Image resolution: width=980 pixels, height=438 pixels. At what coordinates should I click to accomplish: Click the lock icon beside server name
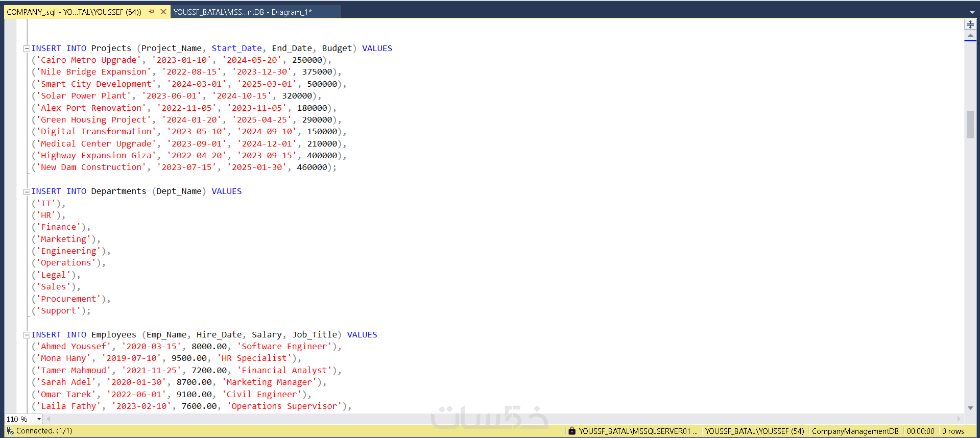pos(572,431)
